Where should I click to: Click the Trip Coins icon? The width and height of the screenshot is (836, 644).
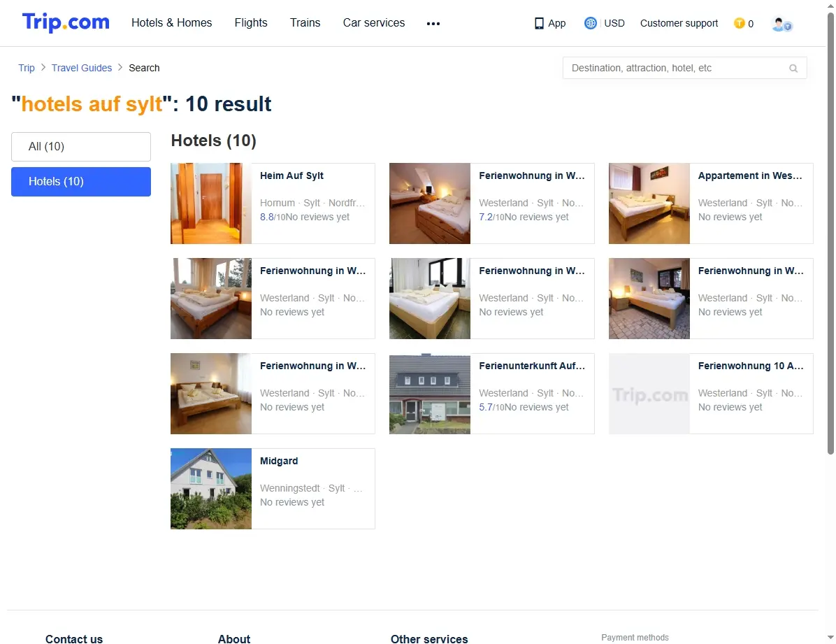coord(739,23)
